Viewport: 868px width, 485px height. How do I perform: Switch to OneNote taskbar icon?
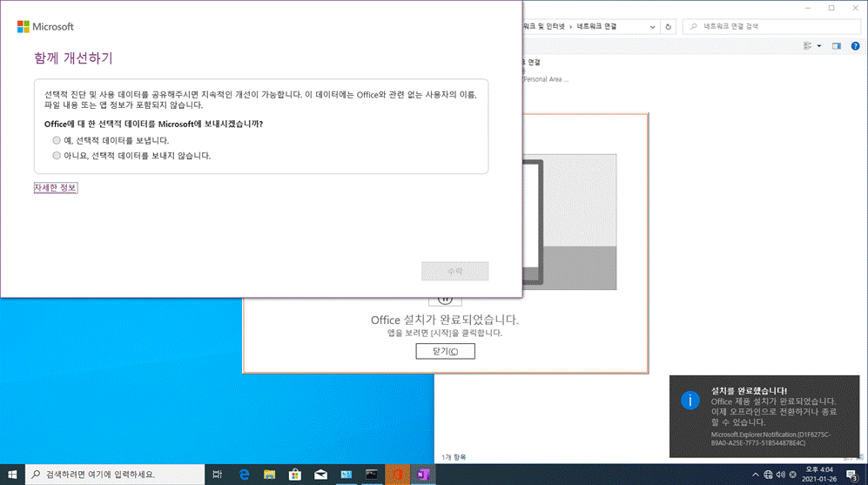(x=423, y=475)
